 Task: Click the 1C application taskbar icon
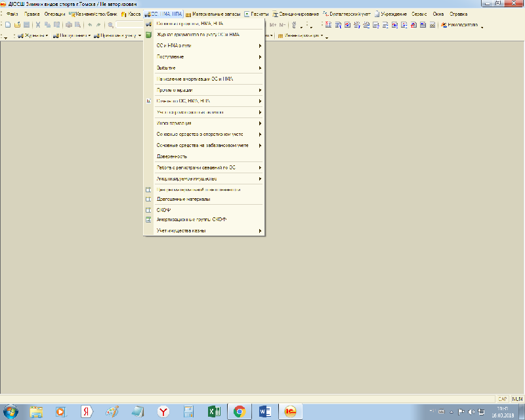290,411
